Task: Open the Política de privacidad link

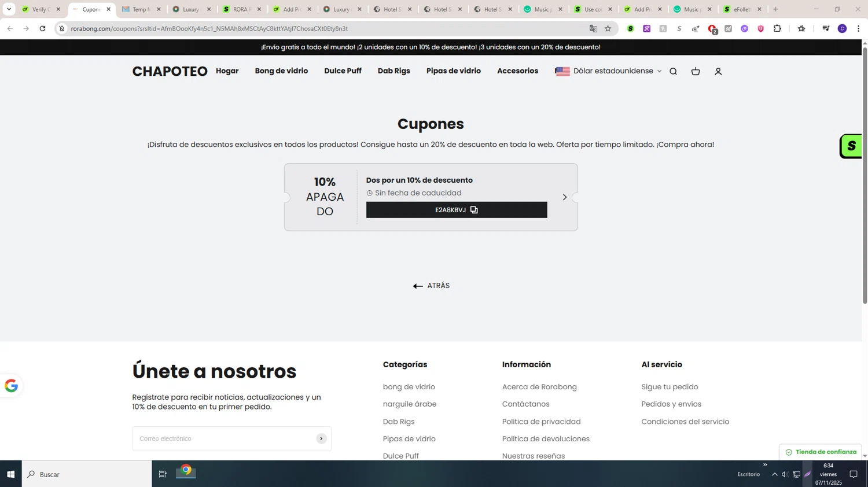Action: tap(542, 422)
